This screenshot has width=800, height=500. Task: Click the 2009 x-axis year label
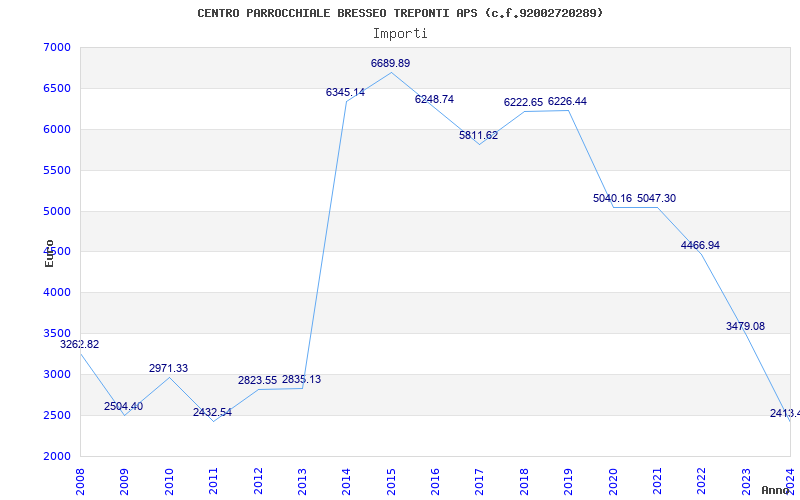[124, 482]
